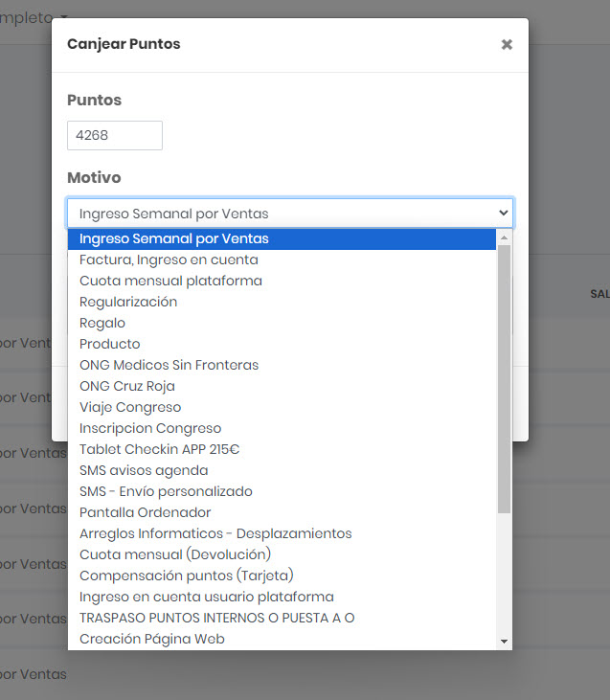
Task: Collapse the Motivo dropdown arrow
Action: tap(503, 213)
